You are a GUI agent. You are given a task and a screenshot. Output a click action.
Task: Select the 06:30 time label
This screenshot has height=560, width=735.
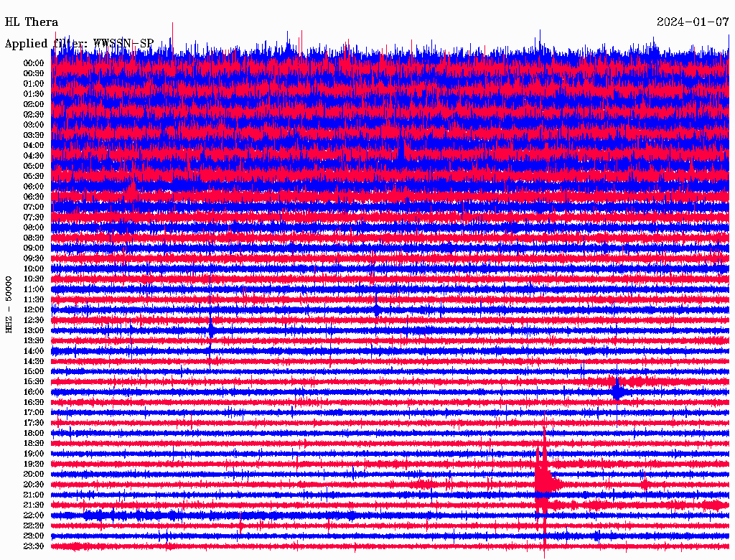click(34, 197)
